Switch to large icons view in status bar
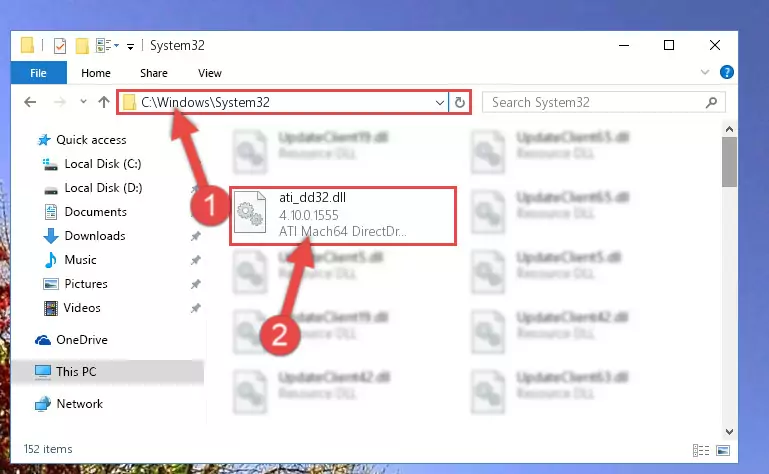Viewport: 769px width, 474px height. coord(723,450)
